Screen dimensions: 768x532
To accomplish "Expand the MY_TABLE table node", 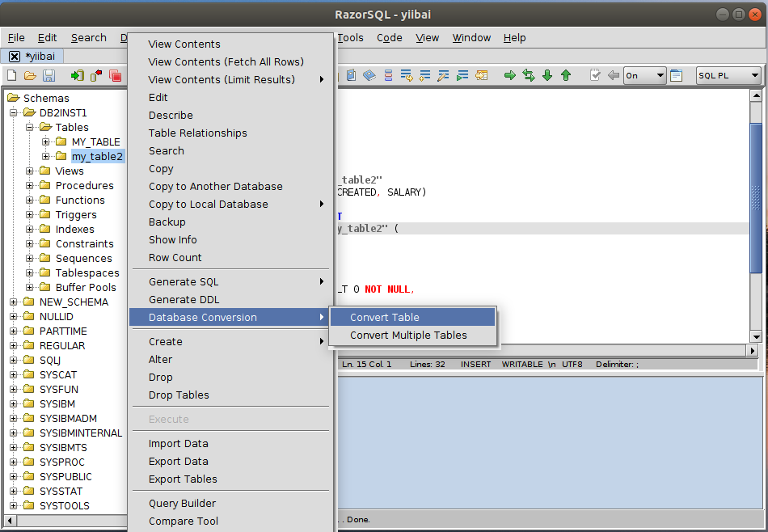I will (x=45, y=142).
